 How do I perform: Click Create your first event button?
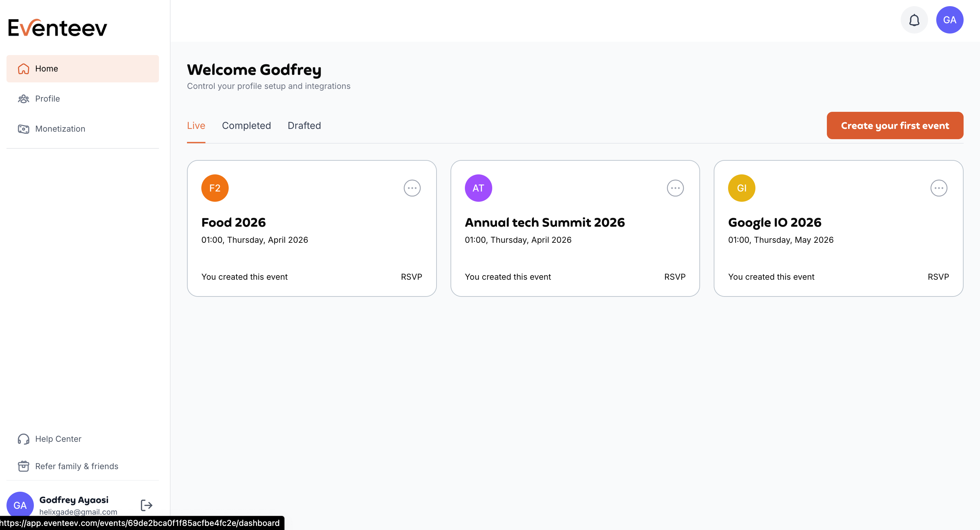coord(895,125)
